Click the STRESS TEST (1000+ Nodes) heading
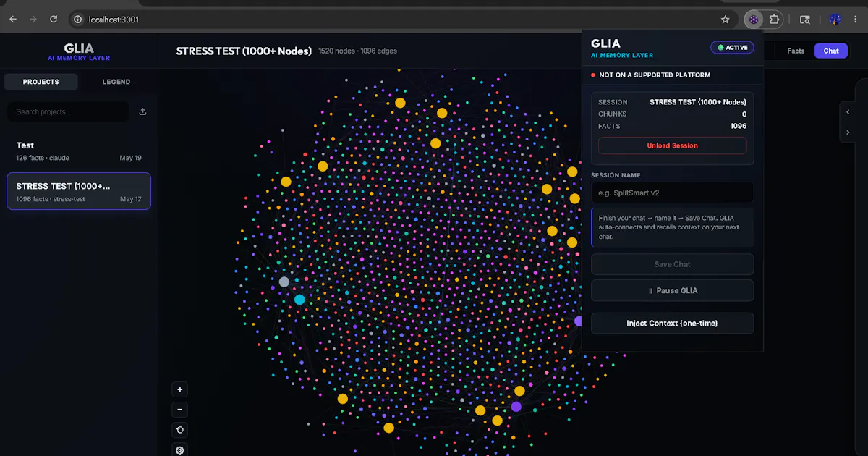Viewport: 868px width, 456px height. click(x=244, y=51)
